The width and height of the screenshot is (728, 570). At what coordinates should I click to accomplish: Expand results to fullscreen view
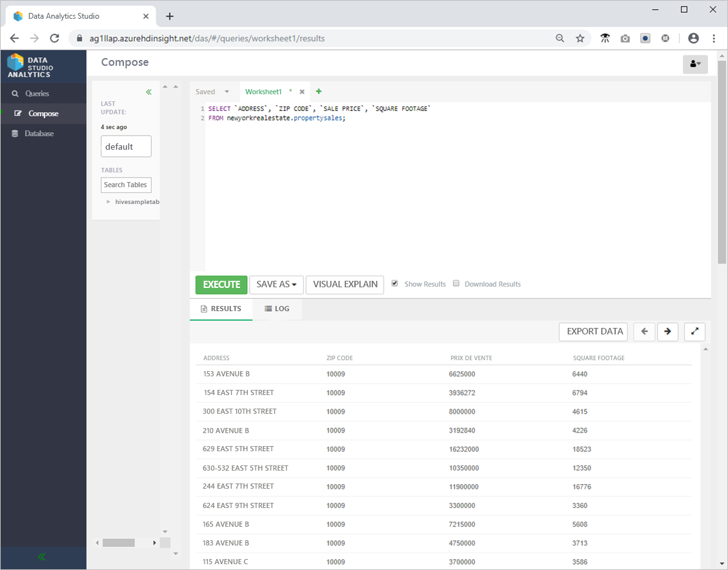[x=694, y=331]
